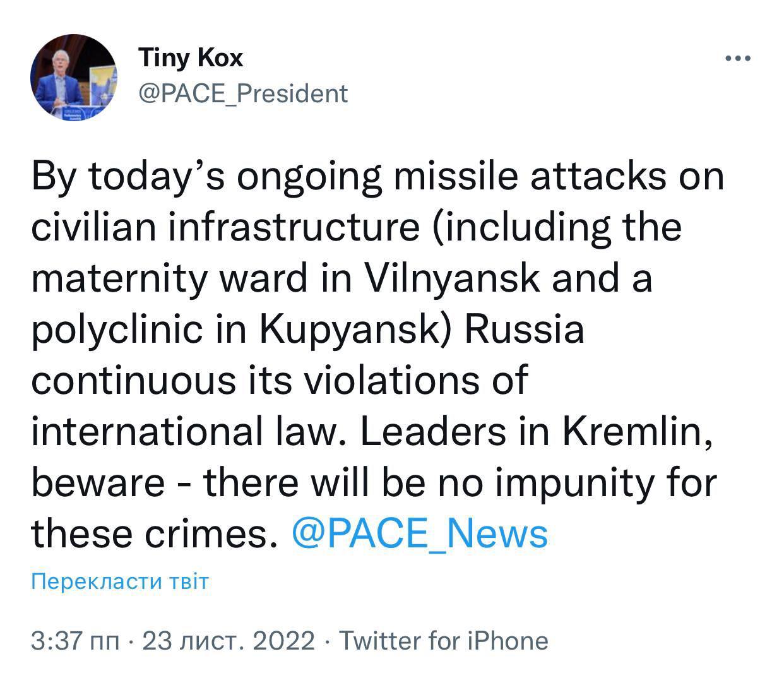The image size is (784, 678).
Task: Click Tiny Kox's profile avatar photo
Action: point(73,78)
